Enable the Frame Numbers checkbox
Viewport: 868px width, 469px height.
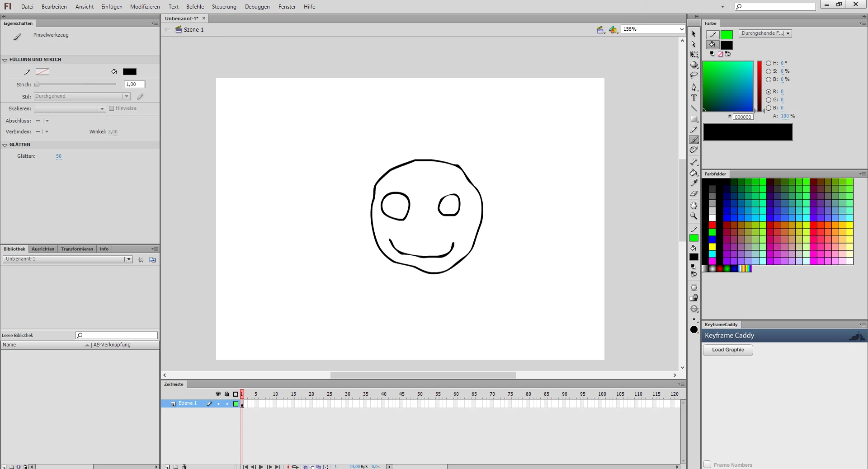[x=708, y=464]
